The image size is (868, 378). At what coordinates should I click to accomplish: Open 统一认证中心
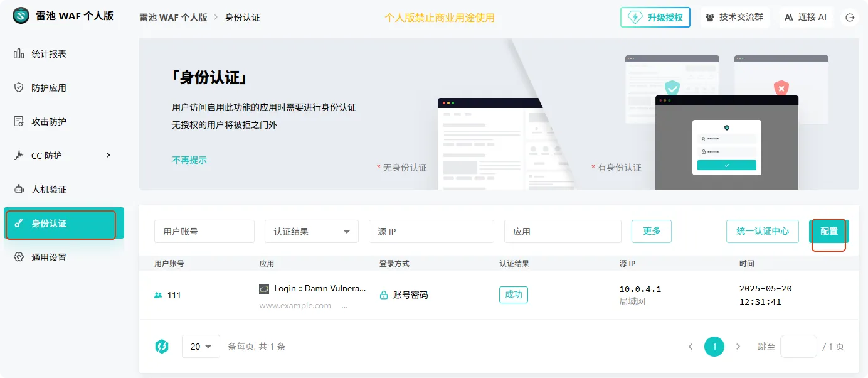click(x=763, y=231)
